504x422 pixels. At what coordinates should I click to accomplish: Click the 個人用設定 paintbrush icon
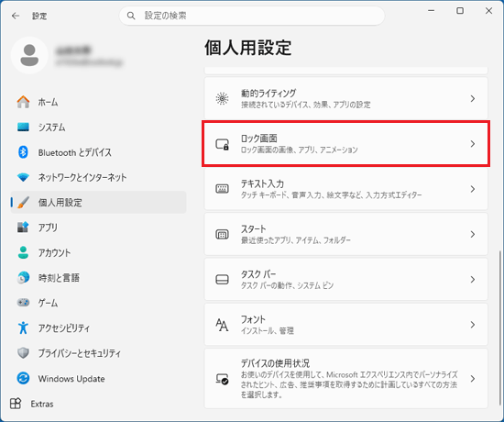pyautogui.click(x=23, y=203)
